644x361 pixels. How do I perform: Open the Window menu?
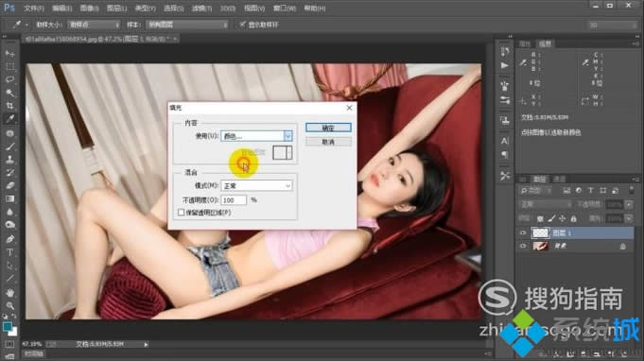click(x=285, y=9)
